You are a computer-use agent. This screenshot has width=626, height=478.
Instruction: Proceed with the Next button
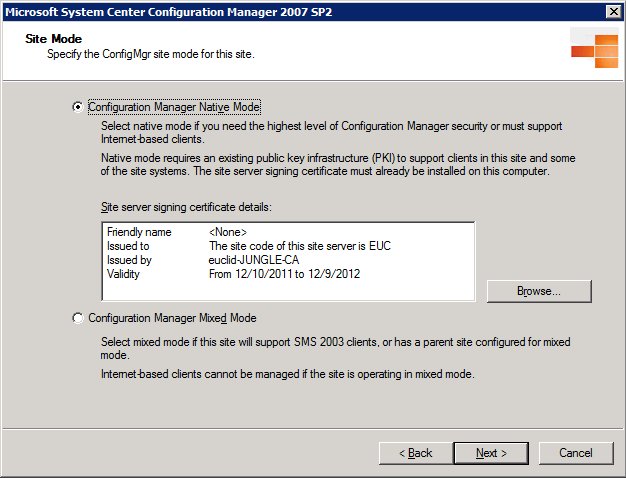pos(491,453)
